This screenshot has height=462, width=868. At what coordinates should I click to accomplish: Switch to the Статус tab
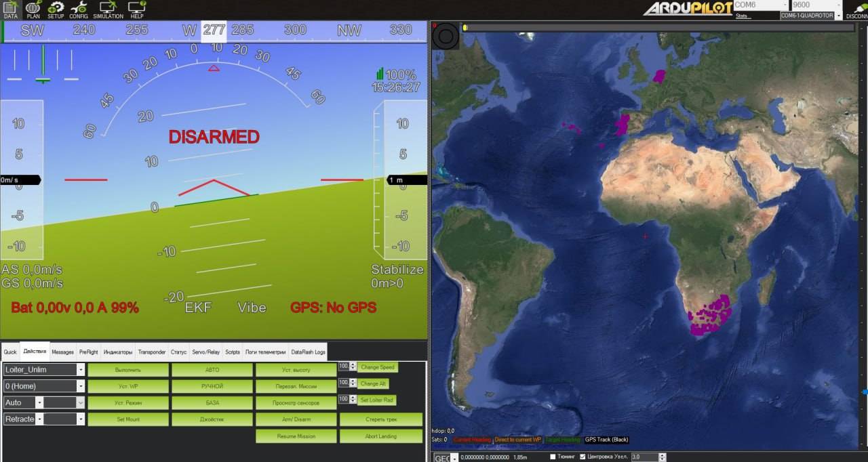[x=178, y=352]
